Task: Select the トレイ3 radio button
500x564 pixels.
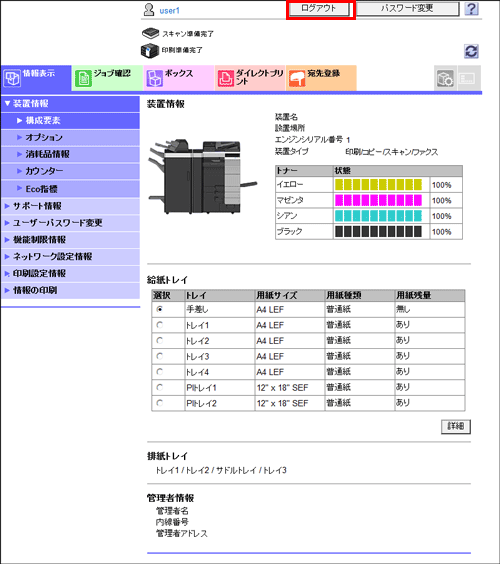Action: [160, 356]
